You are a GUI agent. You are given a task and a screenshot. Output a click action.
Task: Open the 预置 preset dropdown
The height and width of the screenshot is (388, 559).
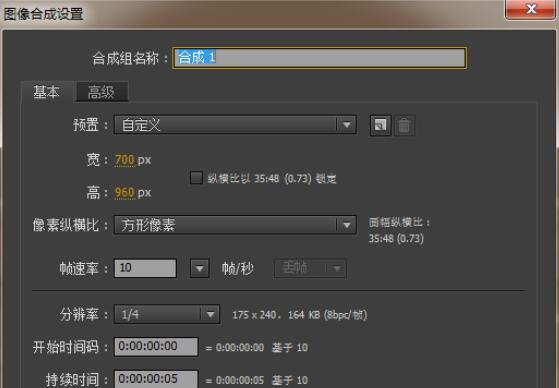point(235,125)
